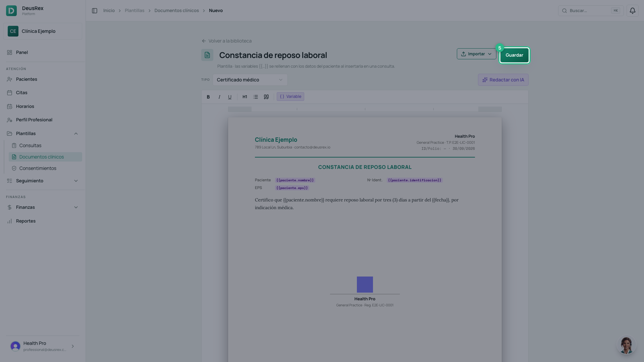Return via Volver a la biblioteca
Viewport: 644px width, 362px height.
pyautogui.click(x=226, y=41)
